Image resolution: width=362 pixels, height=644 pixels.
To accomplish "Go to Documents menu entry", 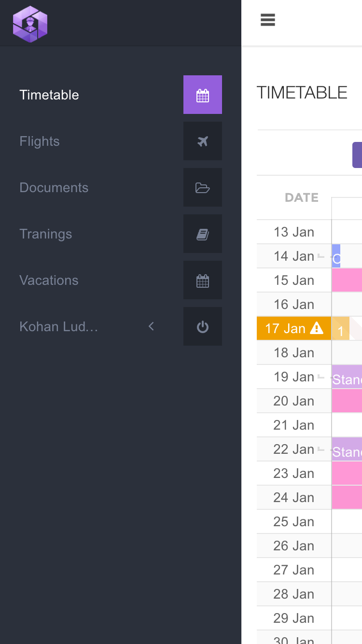I will (x=54, y=187).
